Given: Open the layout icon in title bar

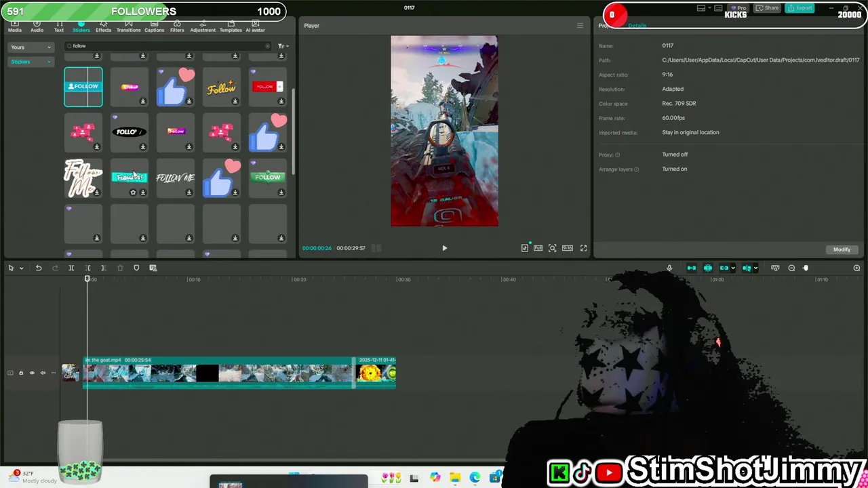Looking at the screenshot, I should tap(701, 8).
